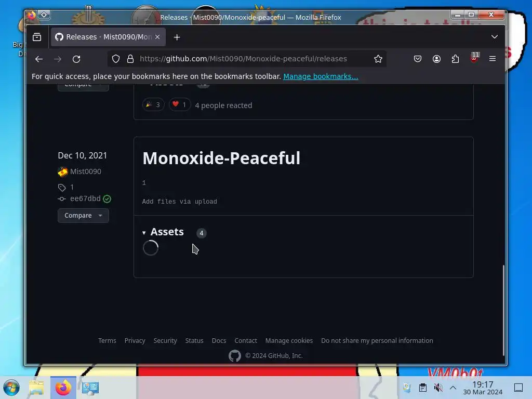The image size is (532, 399).
Task: Go back to the previous page
Action: pyautogui.click(x=39, y=59)
